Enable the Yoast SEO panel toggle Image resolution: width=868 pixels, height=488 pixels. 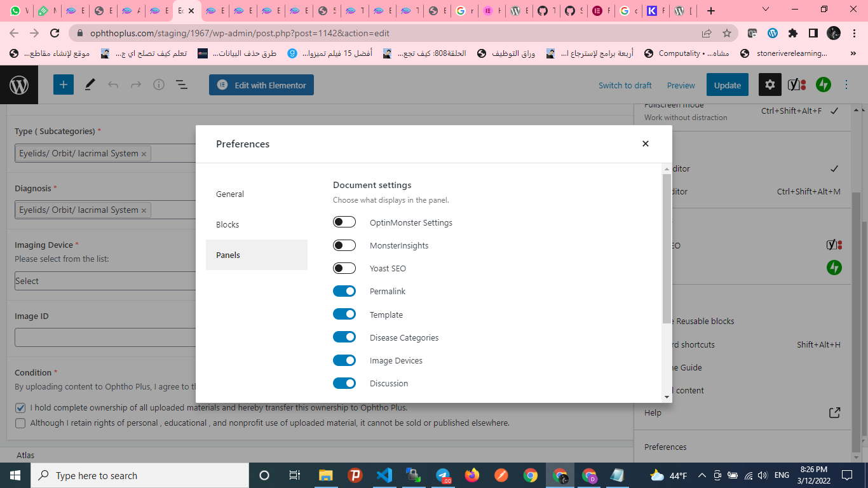(344, 268)
